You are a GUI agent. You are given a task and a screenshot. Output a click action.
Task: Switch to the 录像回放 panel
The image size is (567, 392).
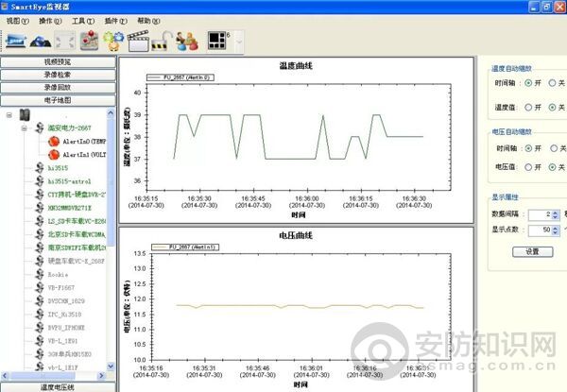coord(58,88)
